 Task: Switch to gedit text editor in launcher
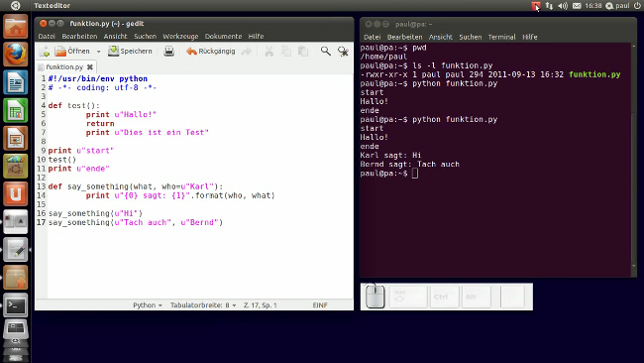[x=16, y=250]
